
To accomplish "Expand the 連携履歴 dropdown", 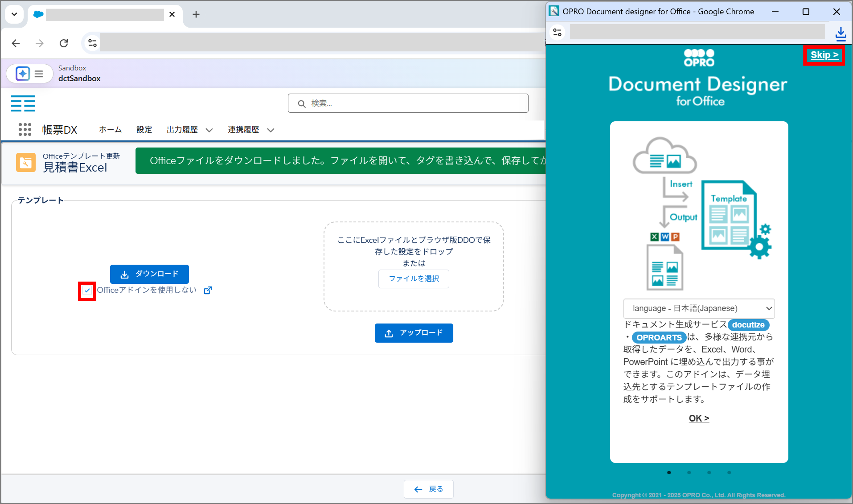I will [x=270, y=130].
